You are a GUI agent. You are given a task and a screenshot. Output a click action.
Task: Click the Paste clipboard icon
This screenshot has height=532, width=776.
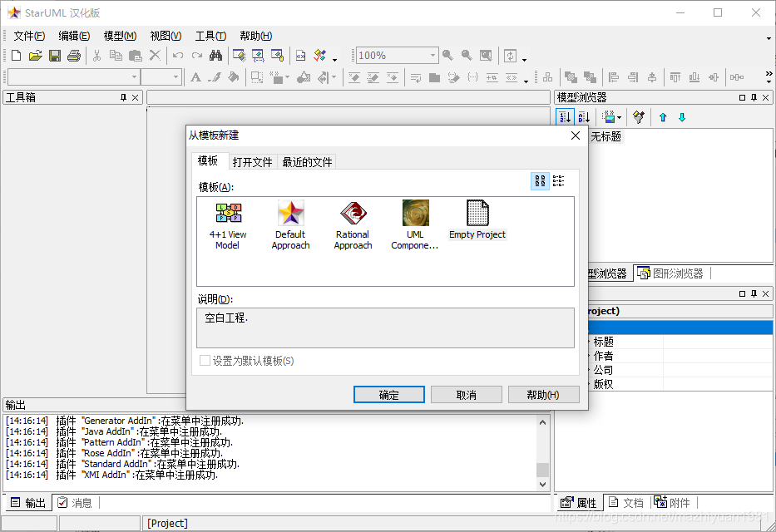tap(135, 56)
